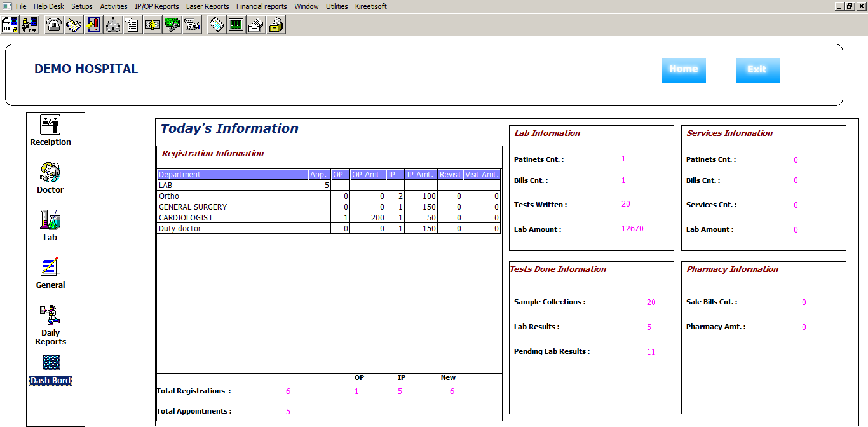The image size is (868, 427).
Task: Open the Receiption sidebar icon
Action: (x=50, y=125)
